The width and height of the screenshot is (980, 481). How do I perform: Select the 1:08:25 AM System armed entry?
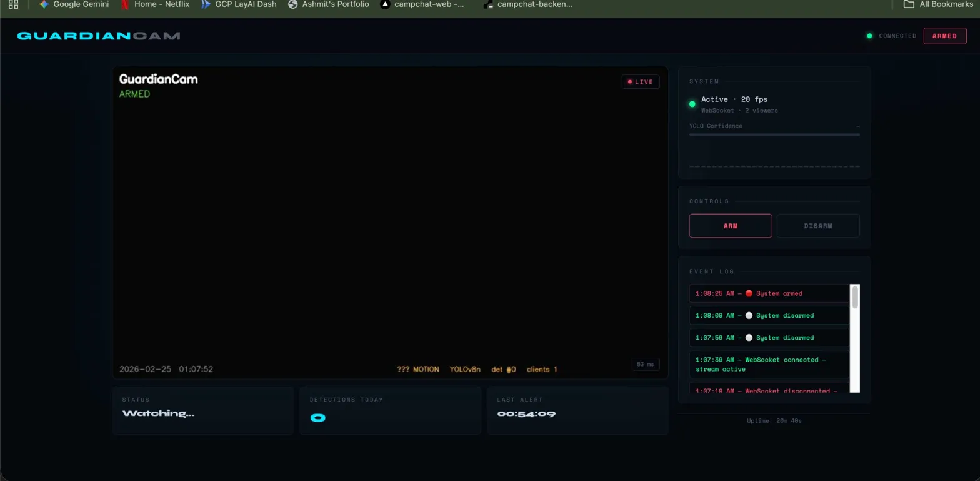[769, 293]
